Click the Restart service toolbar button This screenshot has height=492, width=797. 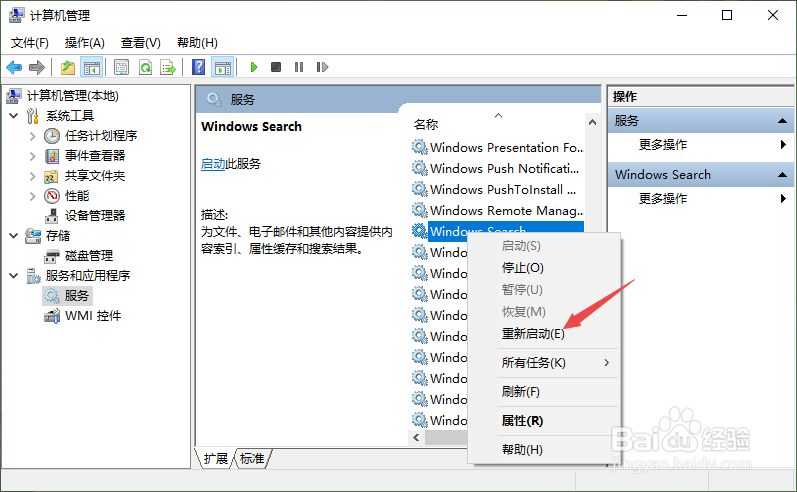tap(322, 67)
